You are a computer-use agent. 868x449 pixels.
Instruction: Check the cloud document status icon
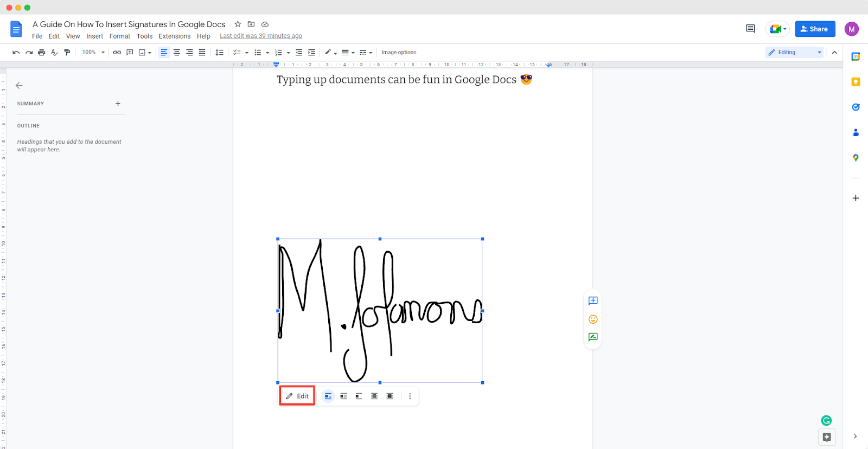pyautogui.click(x=265, y=24)
